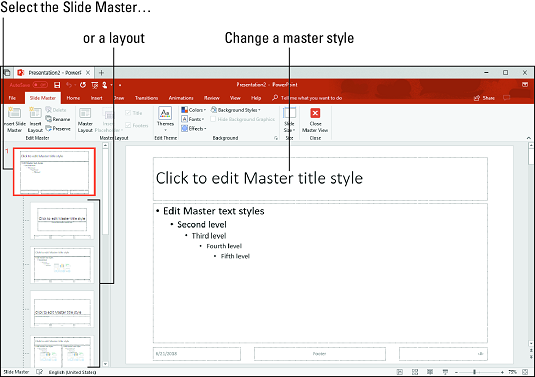The width and height of the screenshot is (535, 377).
Task: Click the new tab plus button
Action: tap(101, 73)
